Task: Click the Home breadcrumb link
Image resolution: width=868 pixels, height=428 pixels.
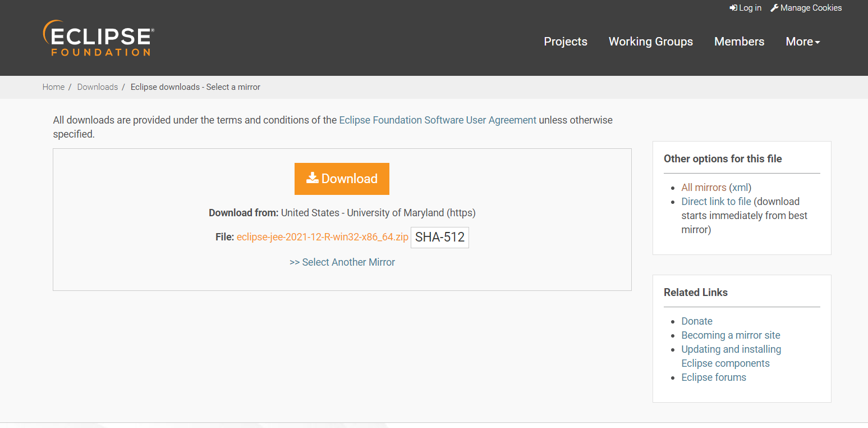Action: pos(53,87)
